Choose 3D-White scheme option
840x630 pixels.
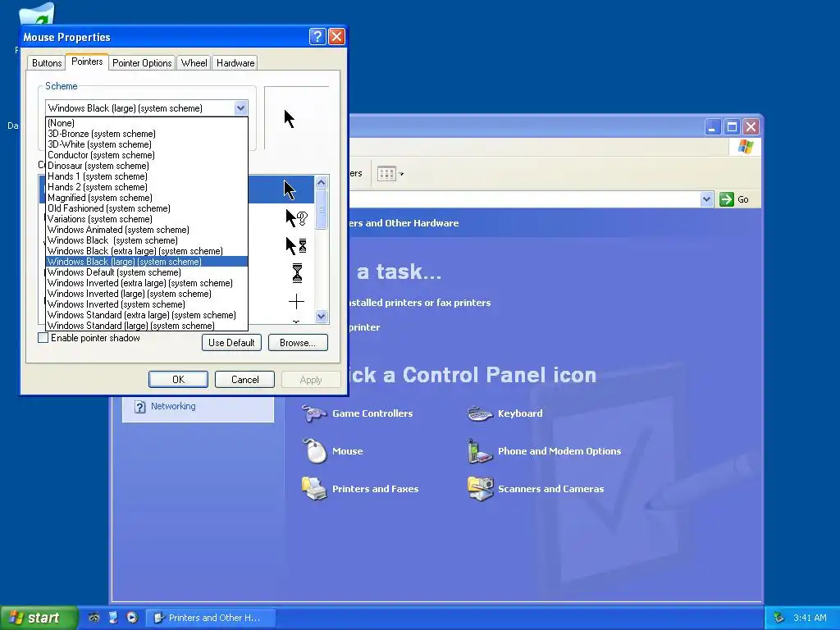coord(146,144)
